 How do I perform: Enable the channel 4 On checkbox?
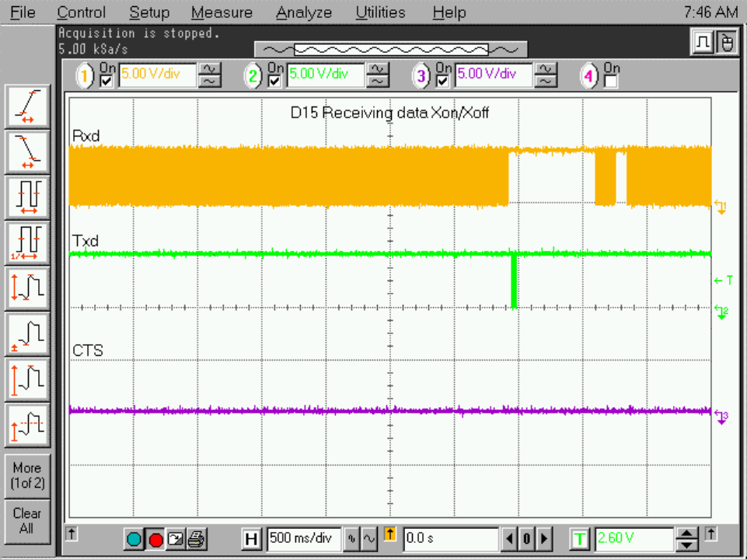click(610, 82)
